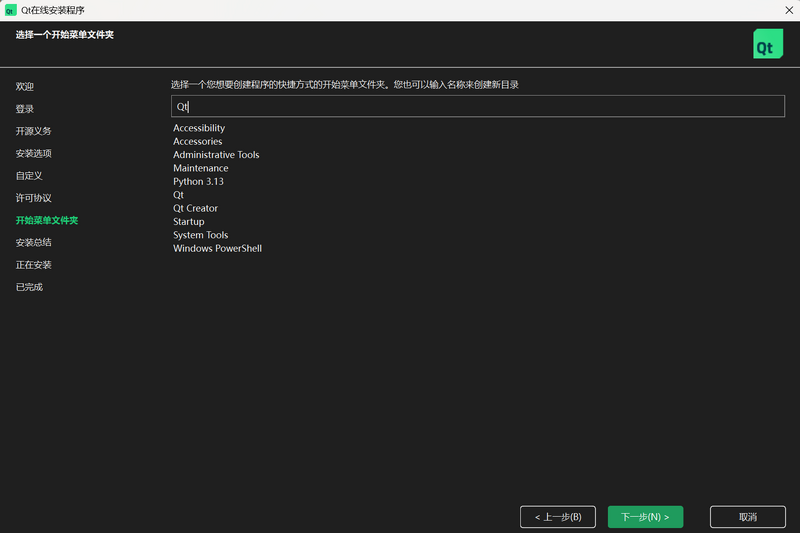This screenshot has width=800, height=533.
Task: Click the Qt logo in the header
Action: point(768,44)
